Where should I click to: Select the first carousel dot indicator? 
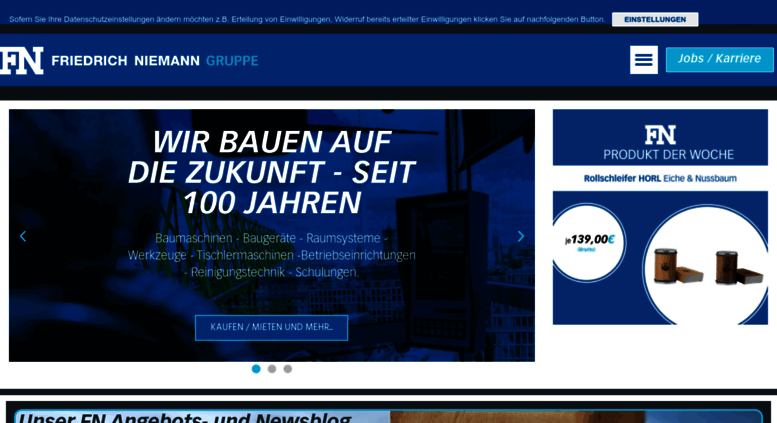tap(256, 369)
